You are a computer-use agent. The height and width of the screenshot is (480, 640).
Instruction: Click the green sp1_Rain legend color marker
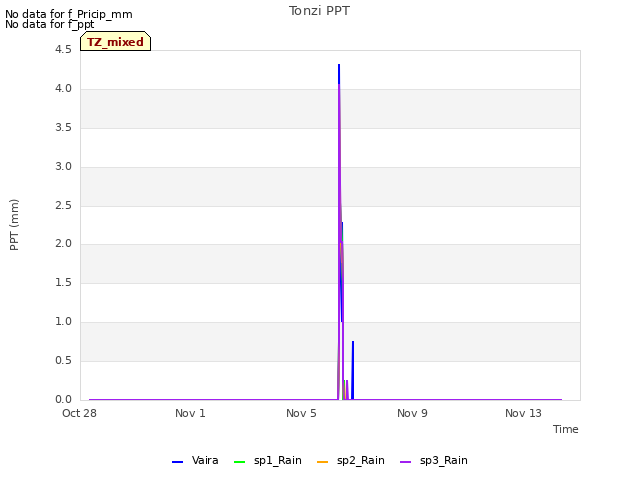point(240,462)
